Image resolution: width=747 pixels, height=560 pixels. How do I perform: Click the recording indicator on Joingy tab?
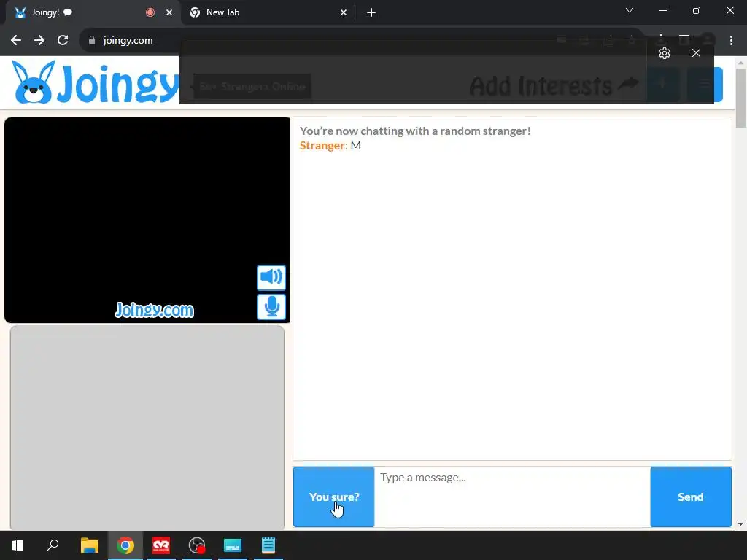click(150, 12)
